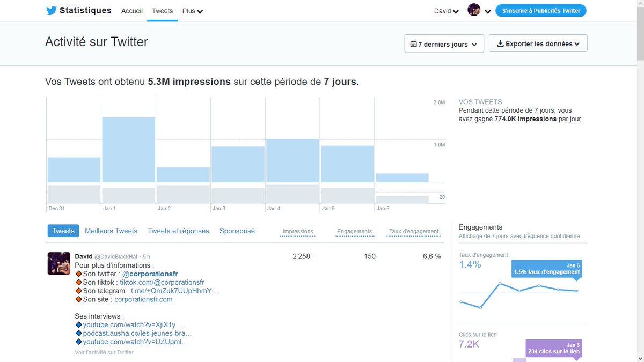Click the Impressions column header
Screen dimensions: 644x362
click(298, 232)
